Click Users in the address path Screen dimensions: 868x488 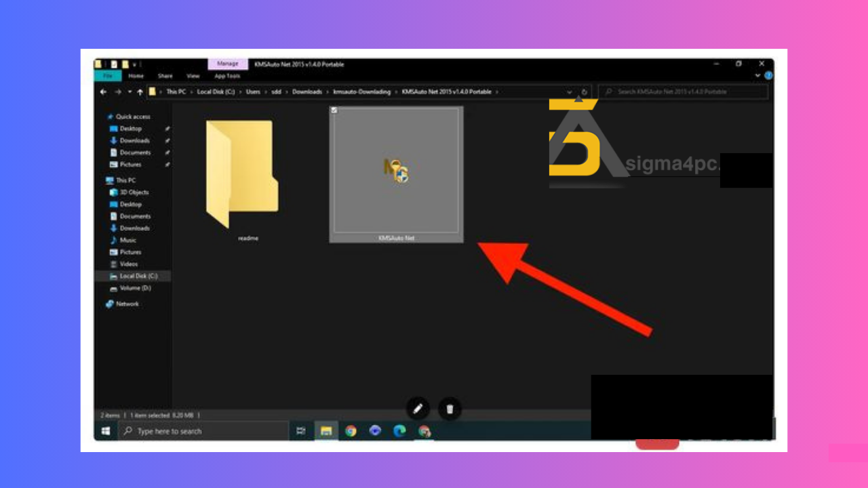[x=253, y=91]
